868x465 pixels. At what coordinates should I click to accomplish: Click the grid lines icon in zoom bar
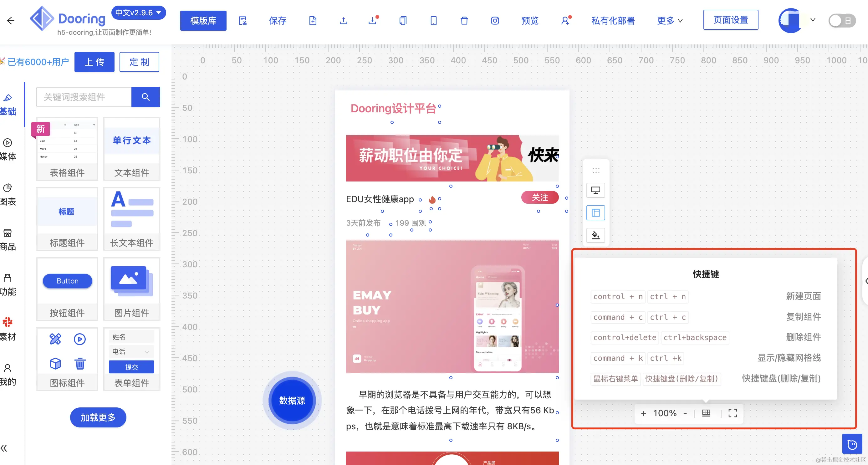[706, 413]
